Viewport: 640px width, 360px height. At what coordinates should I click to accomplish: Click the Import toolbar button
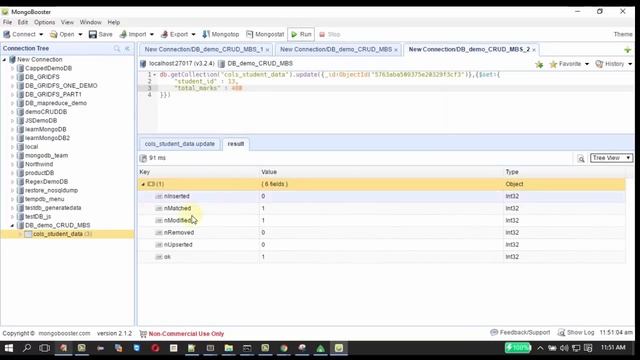click(x=133, y=34)
